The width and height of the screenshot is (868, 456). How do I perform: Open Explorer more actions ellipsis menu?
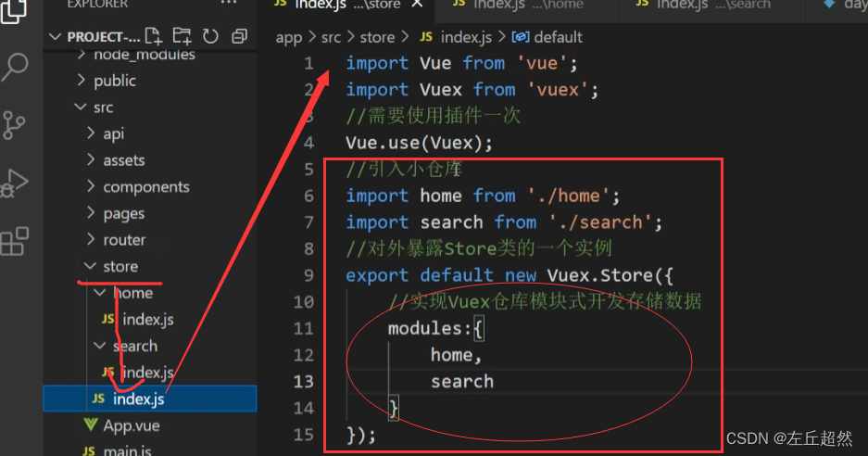[229, 4]
